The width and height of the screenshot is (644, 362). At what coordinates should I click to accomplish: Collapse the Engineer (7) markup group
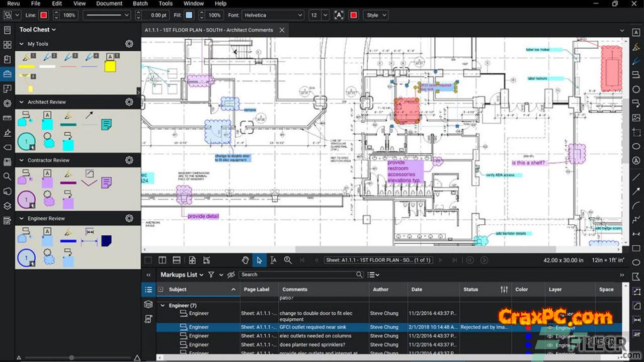[x=163, y=306]
